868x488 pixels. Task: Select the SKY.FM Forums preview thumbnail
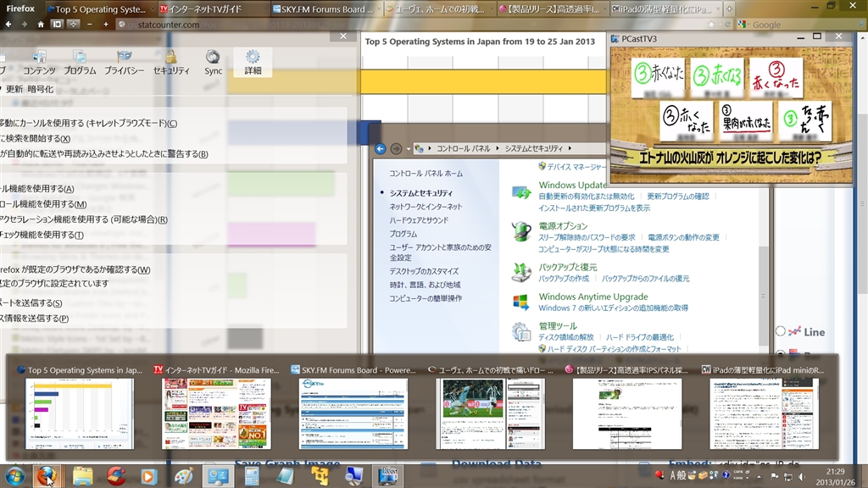click(353, 413)
